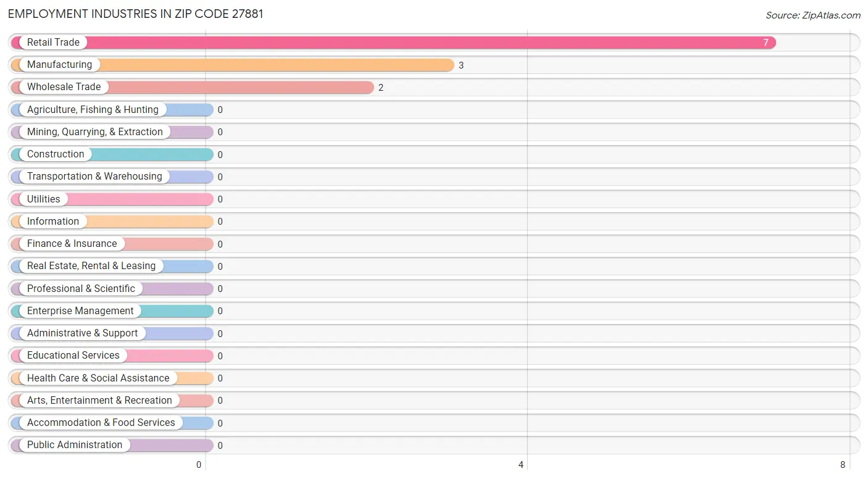868x479 pixels.
Task: Click the Wholesale Trade value 2
Action: tap(381, 88)
